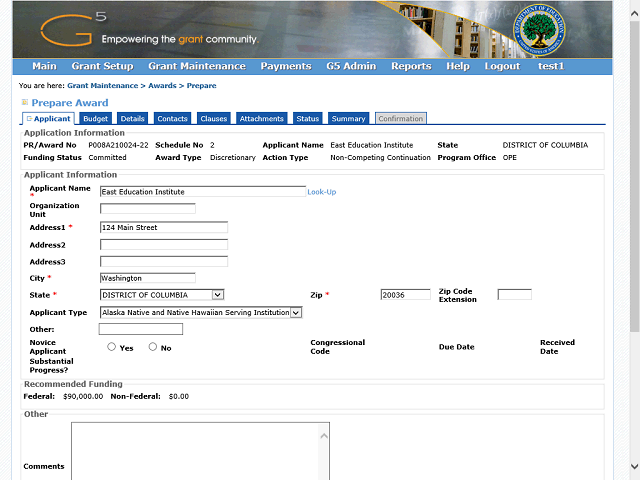The image size is (640, 480).
Task: Click Logout in the navigation bar
Action: pyautogui.click(x=502, y=66)
